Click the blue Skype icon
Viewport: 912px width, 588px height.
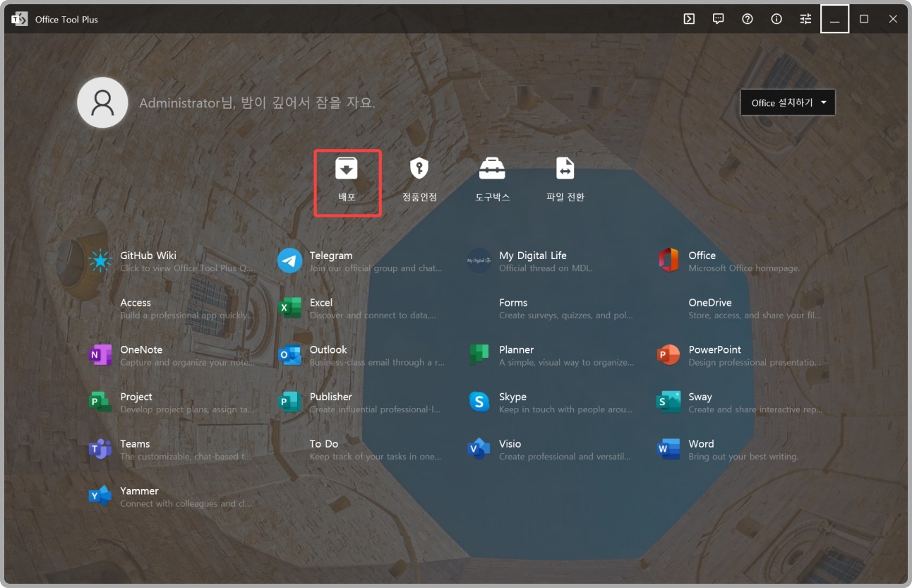pyautogui.click(x=479, y=402)
